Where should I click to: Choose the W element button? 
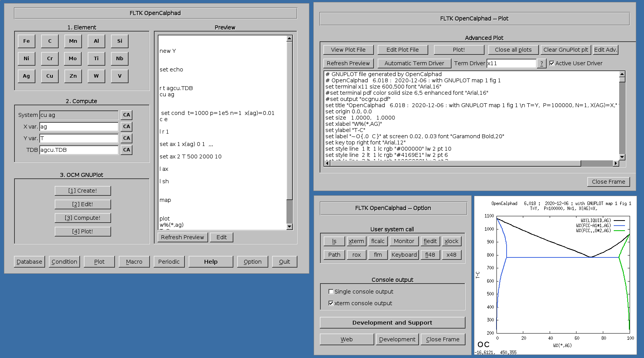click(96, 76)
